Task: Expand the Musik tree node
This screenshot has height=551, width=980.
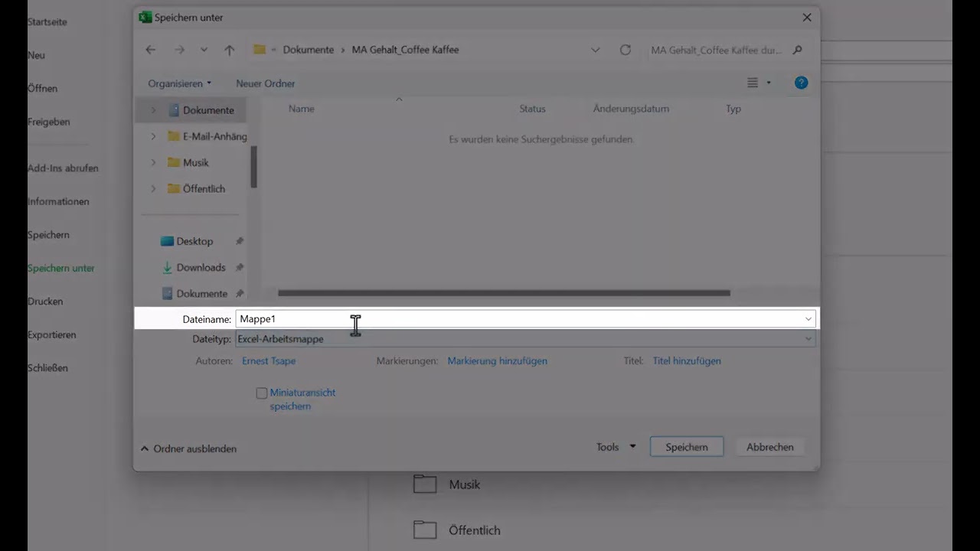Action: [153, 162]
